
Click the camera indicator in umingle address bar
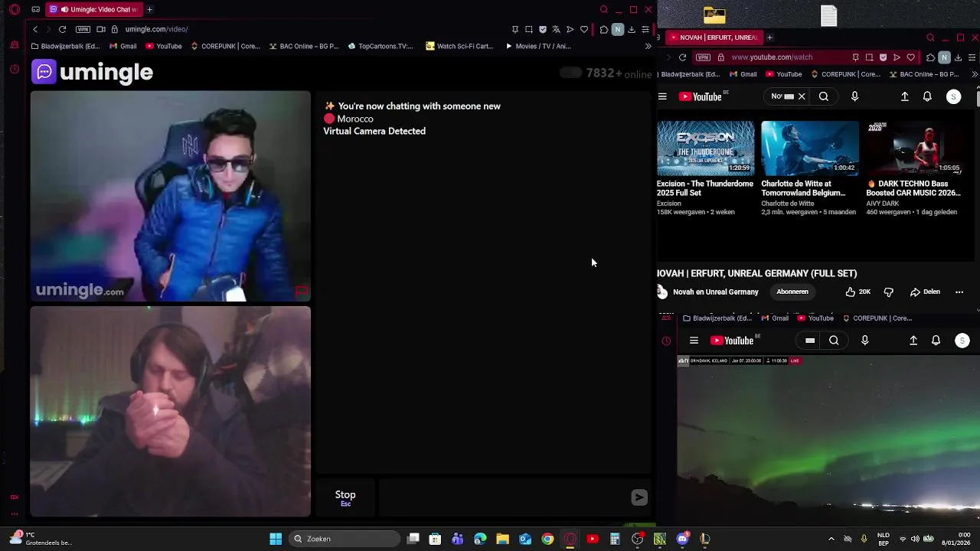(100, 29)
